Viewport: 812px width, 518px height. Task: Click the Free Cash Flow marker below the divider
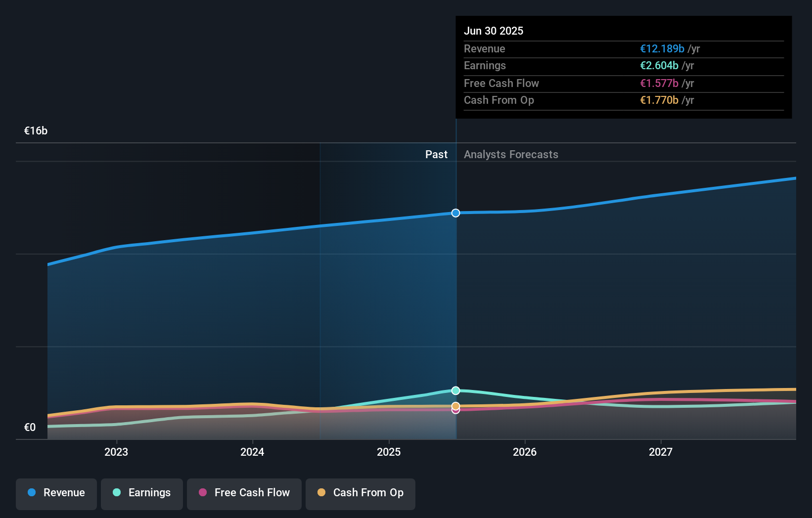455,410
